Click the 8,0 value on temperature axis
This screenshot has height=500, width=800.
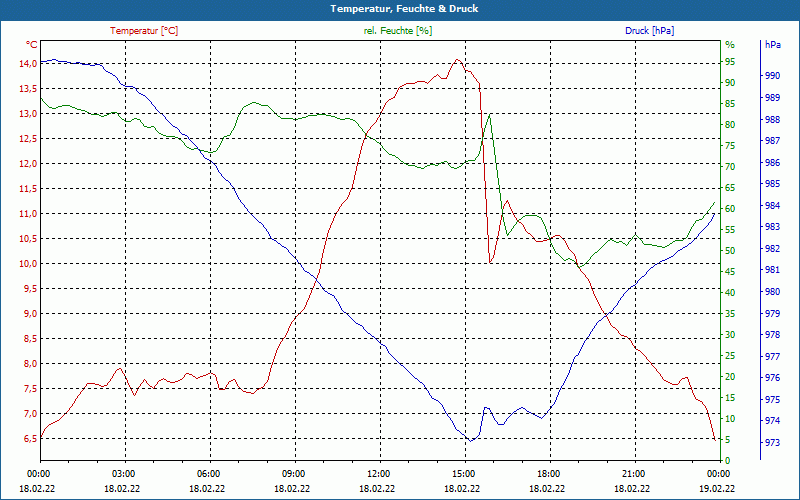coord(30,364)
